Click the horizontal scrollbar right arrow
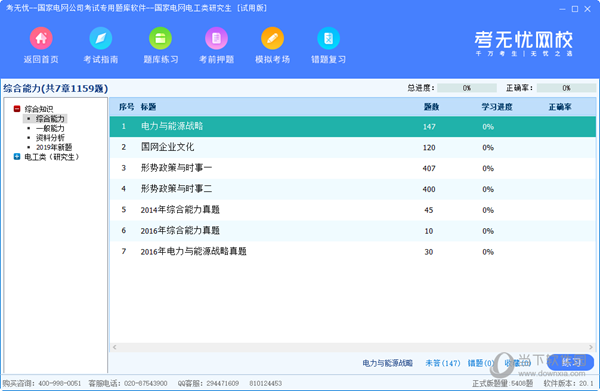 click(591, 347)
